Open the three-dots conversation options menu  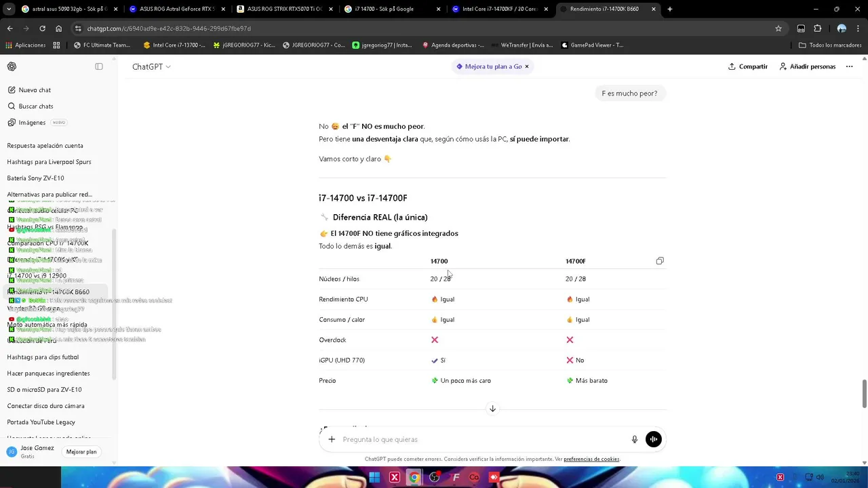[849, 66]
